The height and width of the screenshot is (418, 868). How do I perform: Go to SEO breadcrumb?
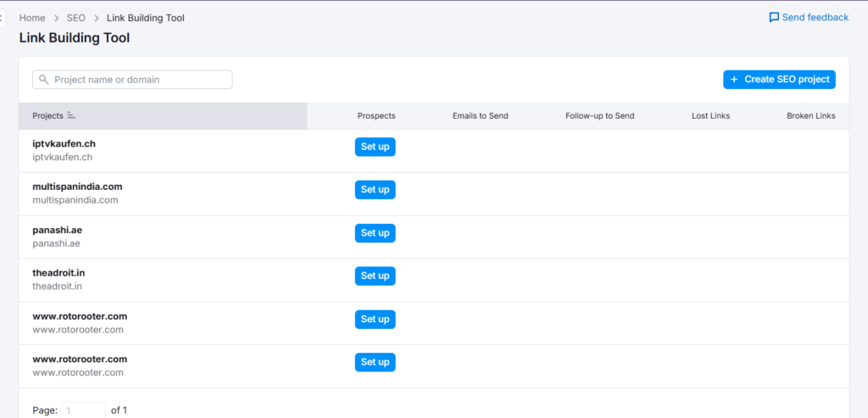click(x=75, y=18)
